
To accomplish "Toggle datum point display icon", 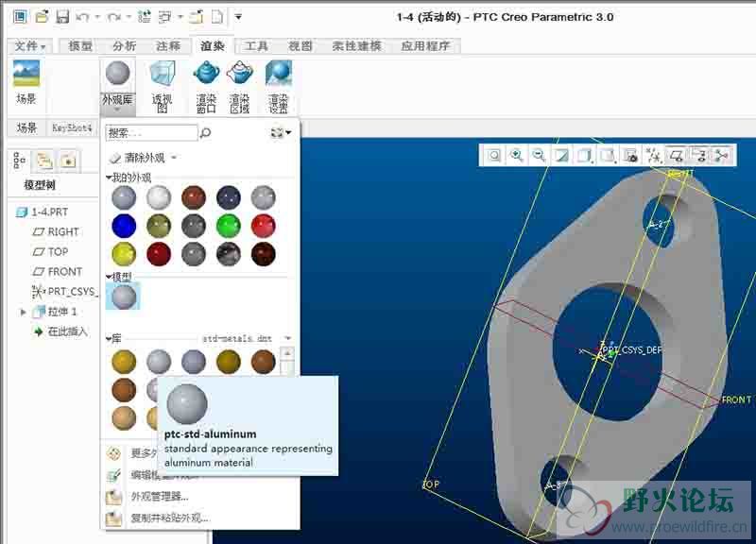I will pyautogui.click(x=653, y=155).
